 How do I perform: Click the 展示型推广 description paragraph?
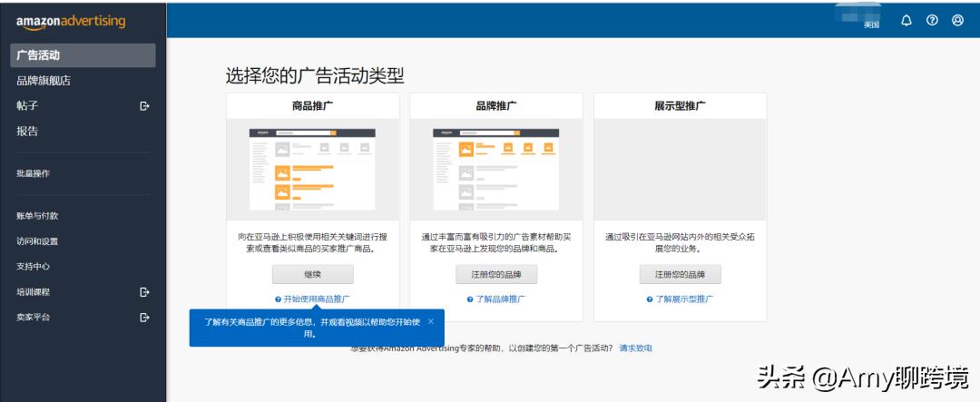680,243
